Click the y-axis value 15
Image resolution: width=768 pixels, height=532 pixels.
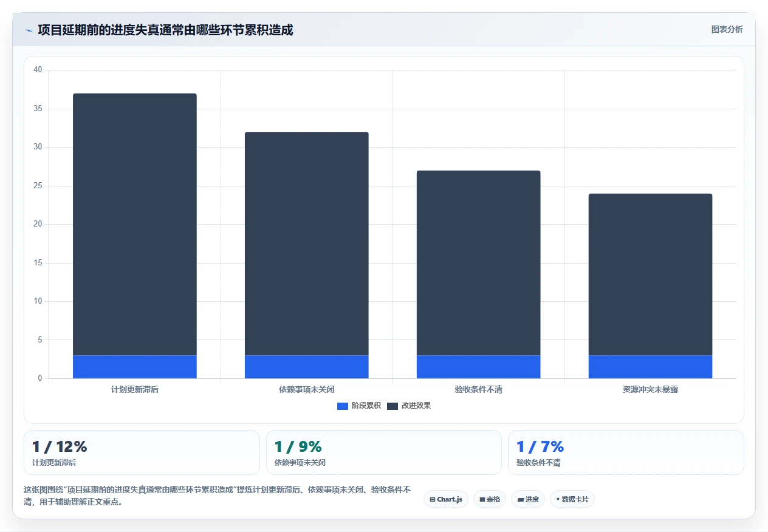38,263
